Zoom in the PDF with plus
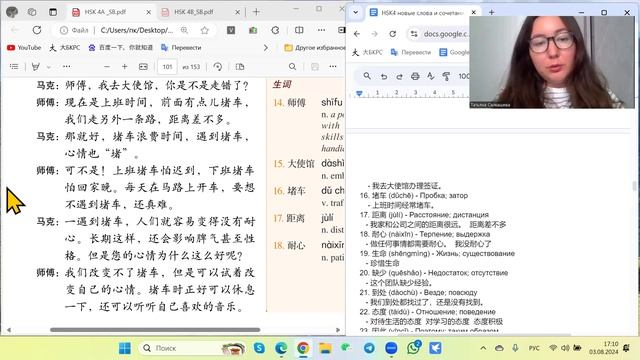640x360 pixels. (124, 67)
